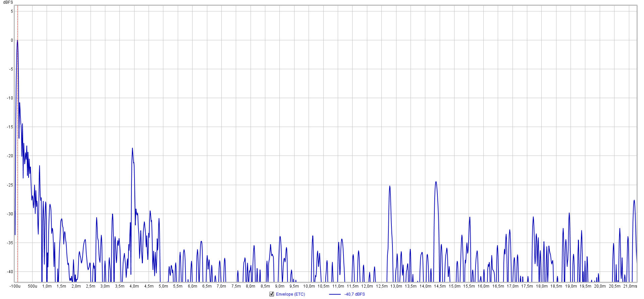
Task: Click the peak at the 21,0ms right edge
Action: click(x=634, y=201)
